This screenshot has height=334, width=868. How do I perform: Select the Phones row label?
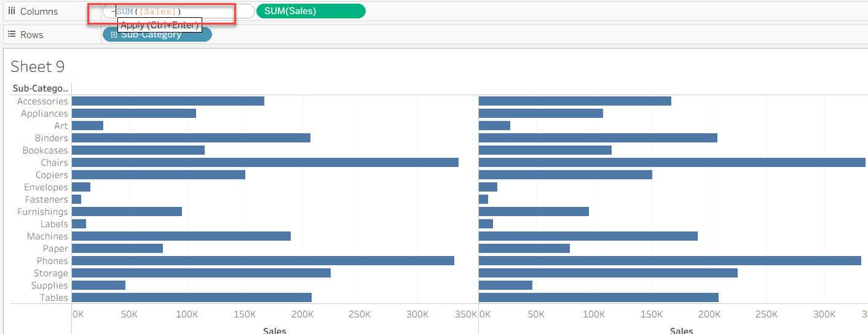tap(52, 261)
